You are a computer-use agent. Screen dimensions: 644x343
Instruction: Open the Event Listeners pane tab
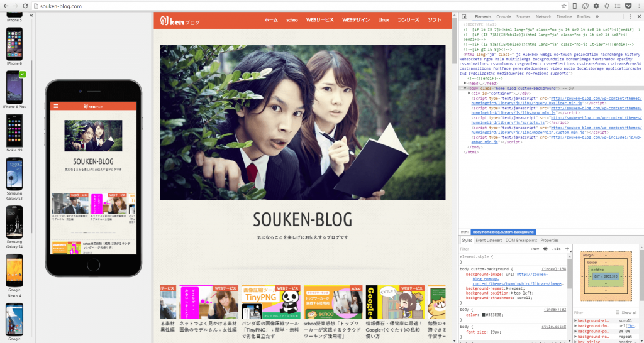489,240
